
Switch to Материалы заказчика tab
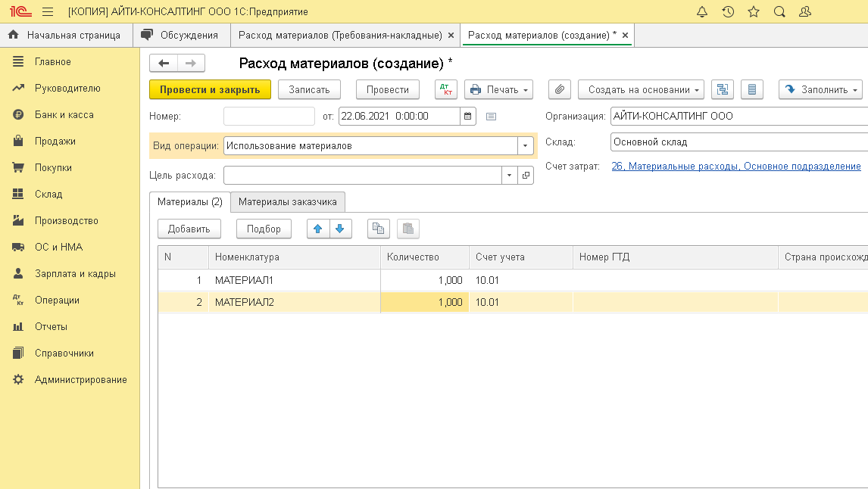288,202
